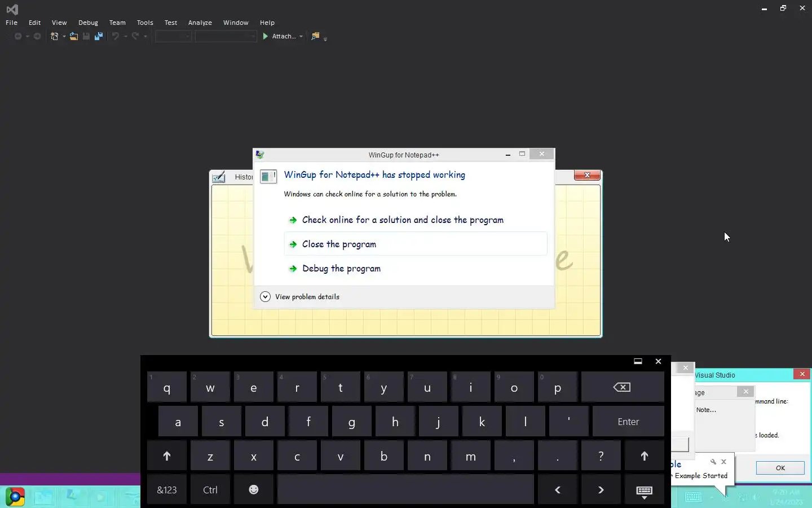Click the New Project toolbar icon
Viewport: 812px width, 508px height.
[55, 36]
